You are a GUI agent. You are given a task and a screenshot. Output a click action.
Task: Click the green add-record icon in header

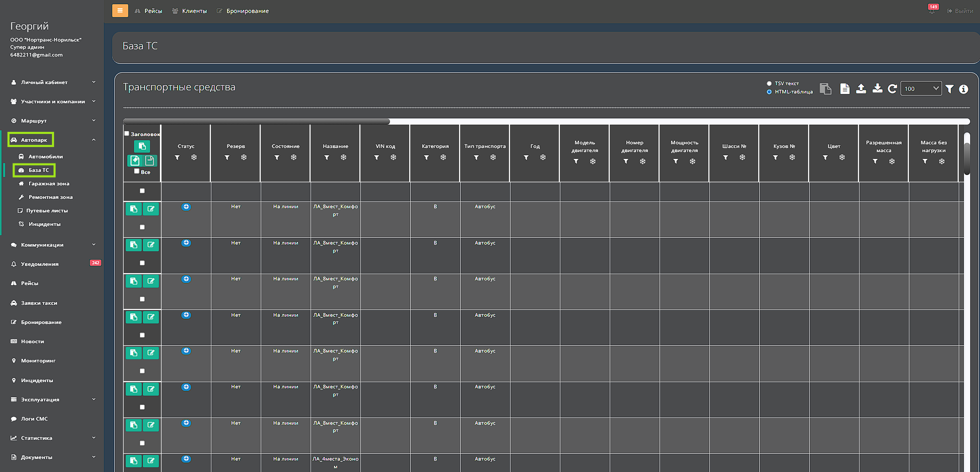pos(135,160)
